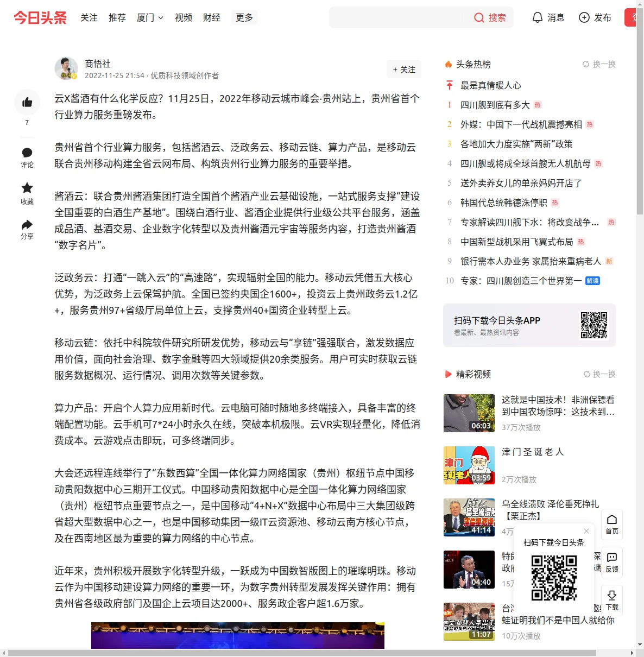Open the 反馈 feedback icon
644x657 pixels.
[612, 563]
